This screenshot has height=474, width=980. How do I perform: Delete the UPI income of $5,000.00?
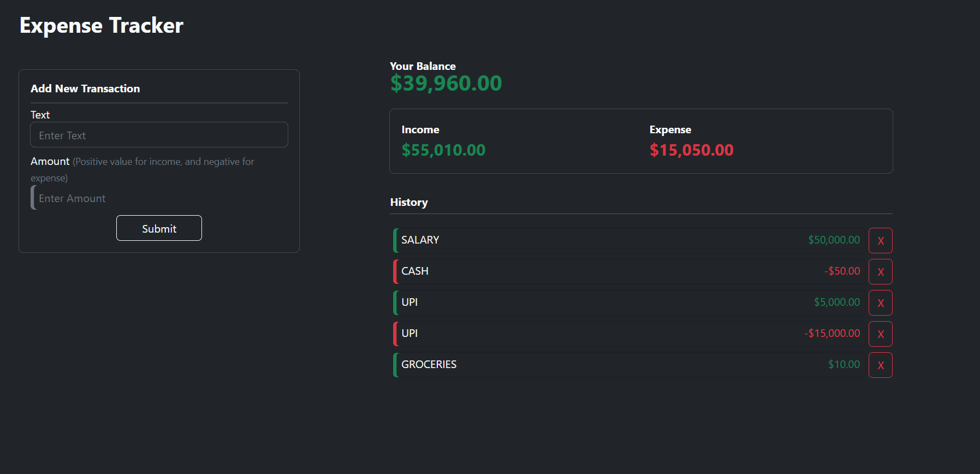coord(880,303)
